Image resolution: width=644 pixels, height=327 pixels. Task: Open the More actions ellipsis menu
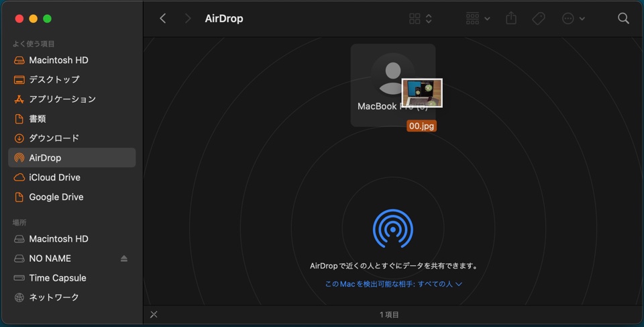(x=574, y=19)
